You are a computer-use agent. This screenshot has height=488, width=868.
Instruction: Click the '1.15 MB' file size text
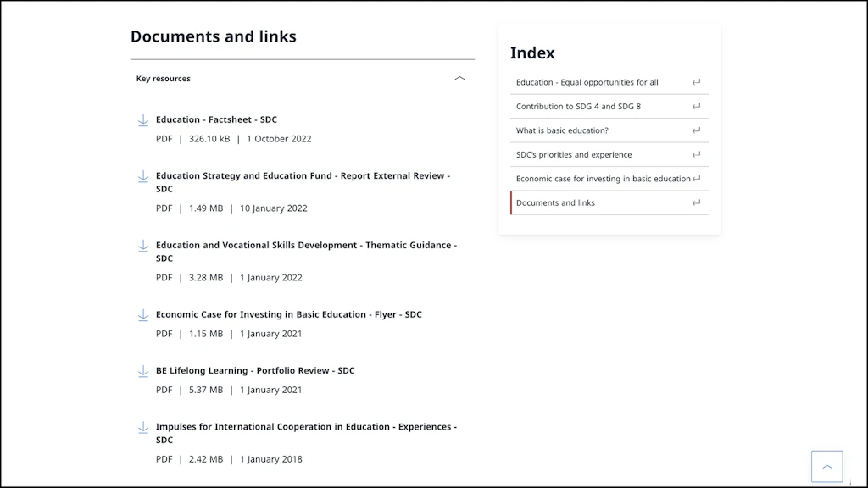click(x=206, y=334)
